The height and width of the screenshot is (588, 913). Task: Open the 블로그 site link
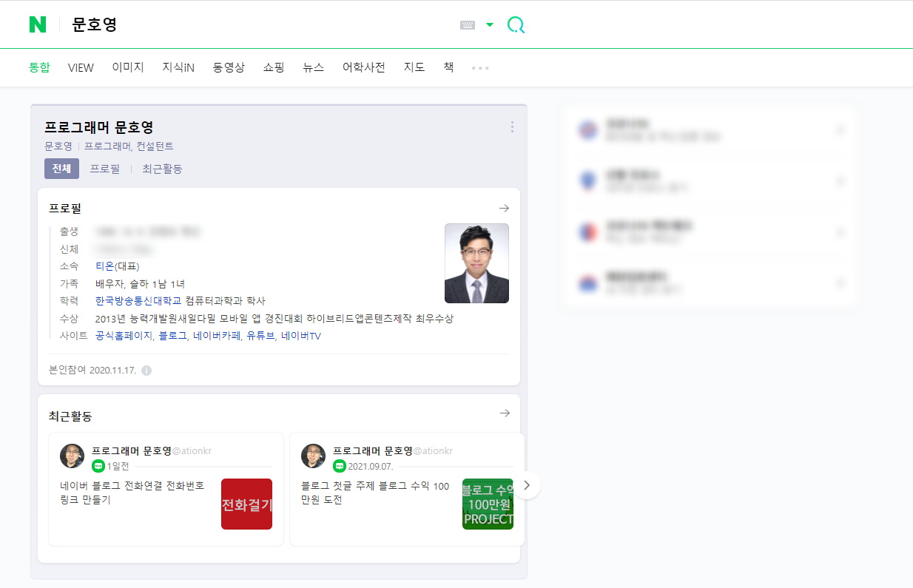[173, 336]
